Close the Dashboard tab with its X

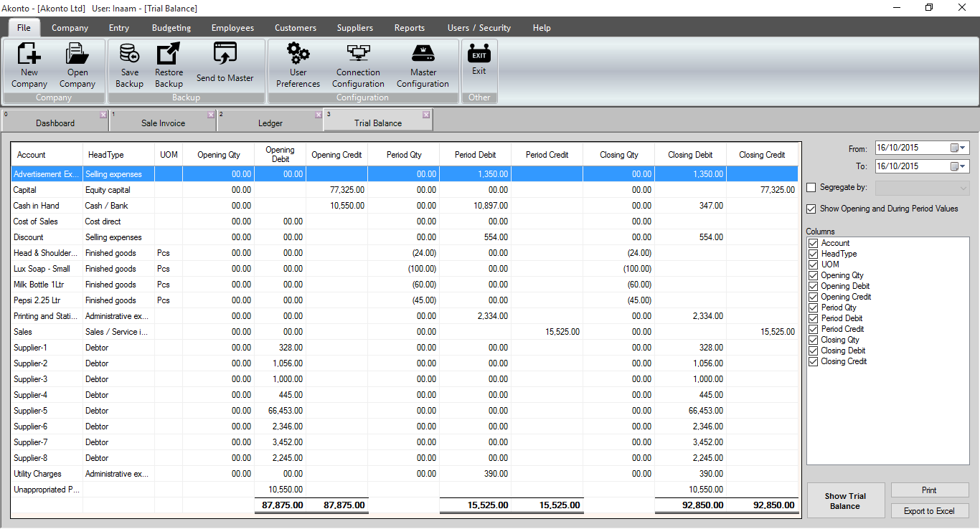click(x=103, y=115)
